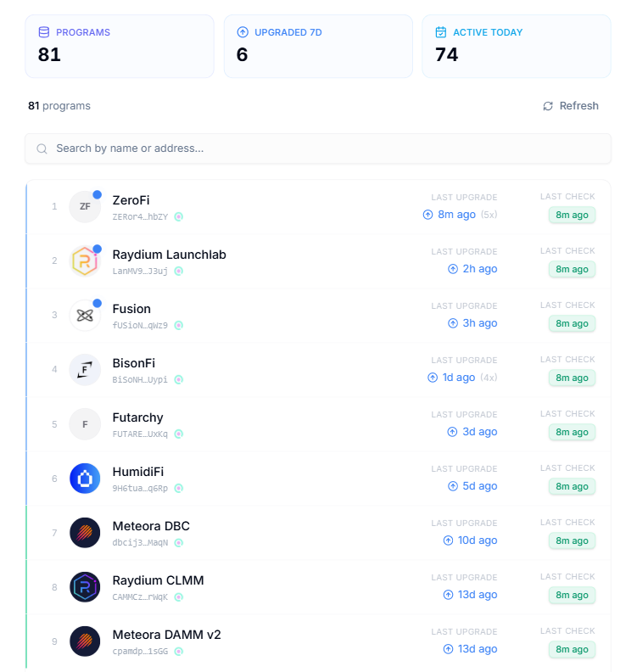Open the Raydium Launchlab program name
The image size is (637, 672).
[x=169, y=255]
